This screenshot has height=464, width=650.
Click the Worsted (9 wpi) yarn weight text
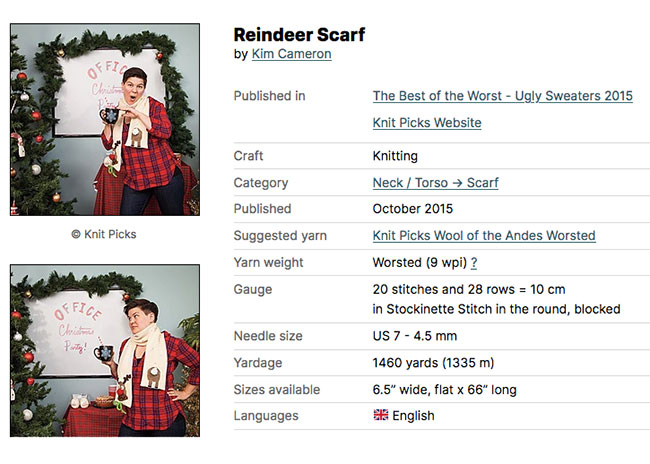pos(419,263)
